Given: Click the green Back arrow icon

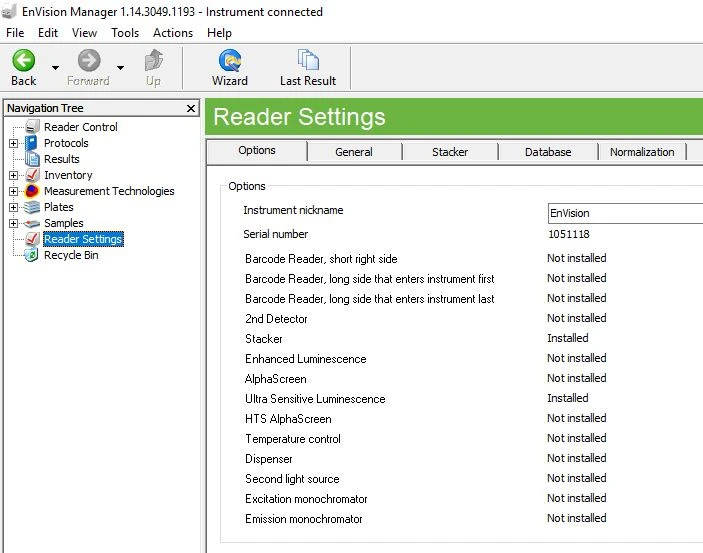Looking at the screenshot, I should click(23, 60).
